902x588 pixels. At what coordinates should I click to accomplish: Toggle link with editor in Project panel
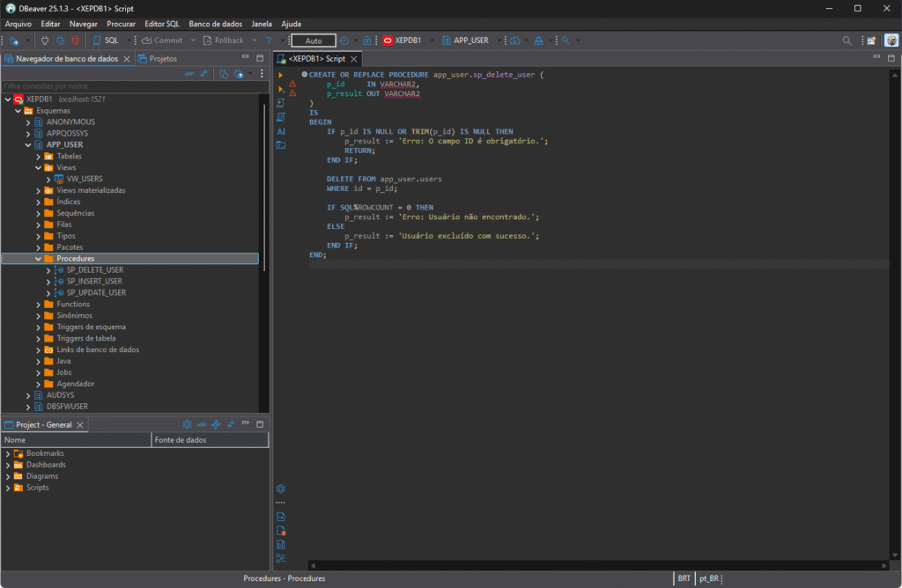click(x=230, y=424)
